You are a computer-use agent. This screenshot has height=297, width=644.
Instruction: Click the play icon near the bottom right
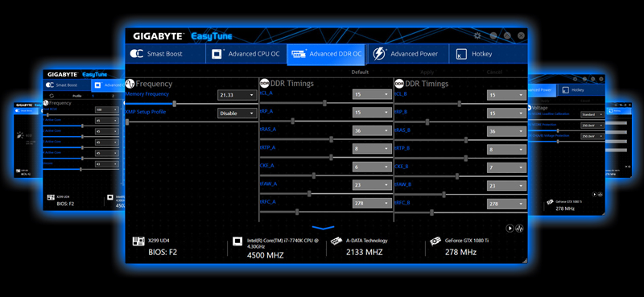(510, 228)
